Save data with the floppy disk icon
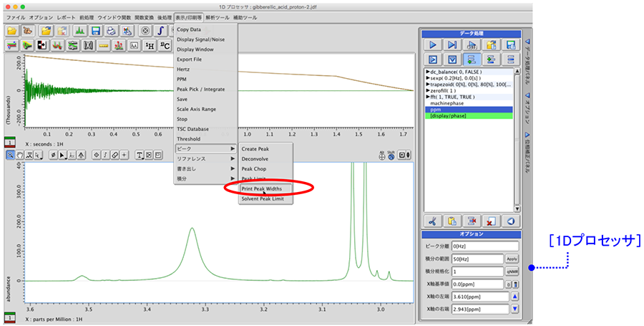Image resolution: width=644 pixels, height=326 pixels. tap(95, 31)
